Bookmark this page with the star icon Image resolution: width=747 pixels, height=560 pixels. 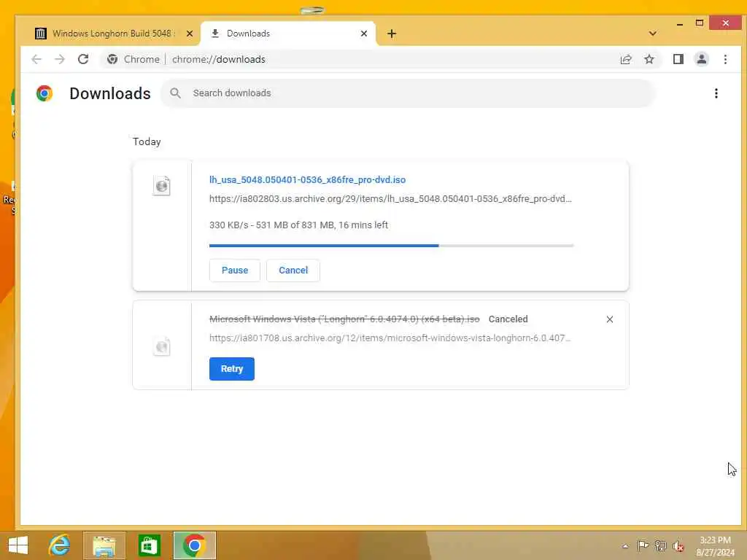click(x=649, y=59)
